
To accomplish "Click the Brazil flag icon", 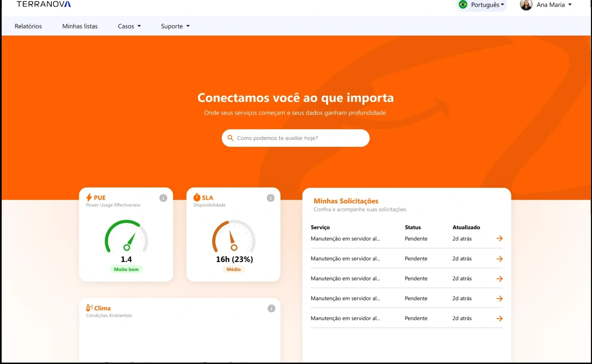I will coord(463,5).
